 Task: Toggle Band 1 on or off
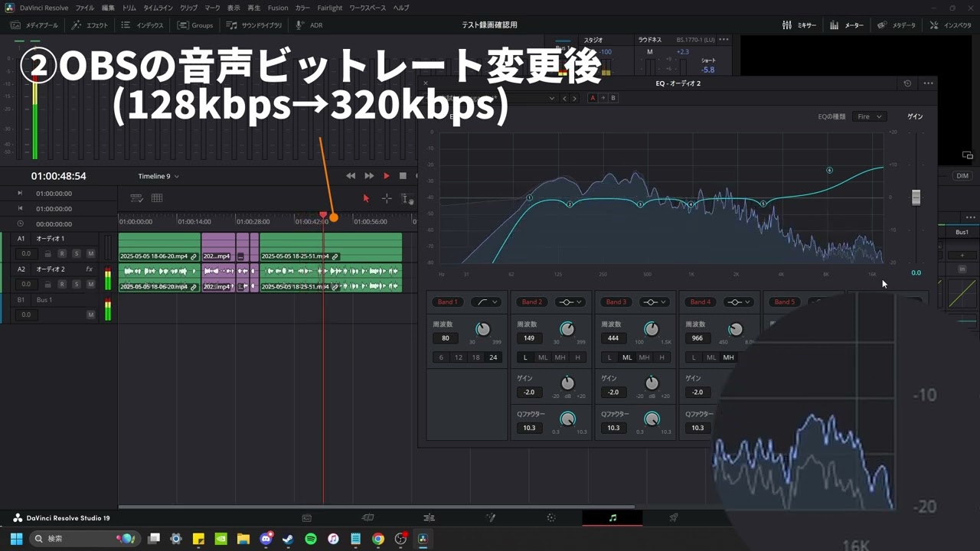tap(447, 302)
